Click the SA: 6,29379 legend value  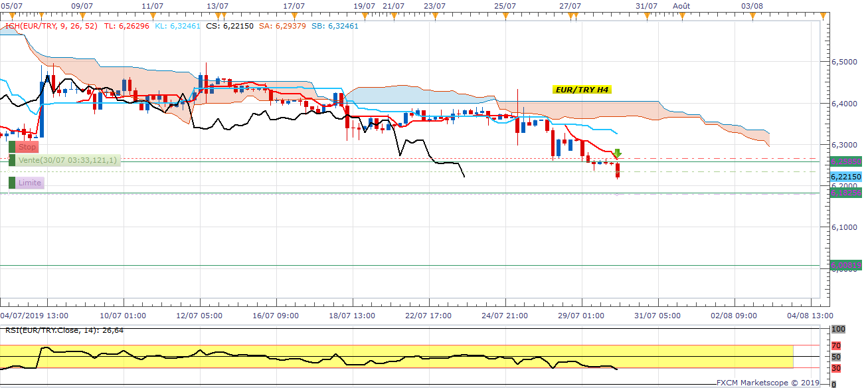click(282, 27)
